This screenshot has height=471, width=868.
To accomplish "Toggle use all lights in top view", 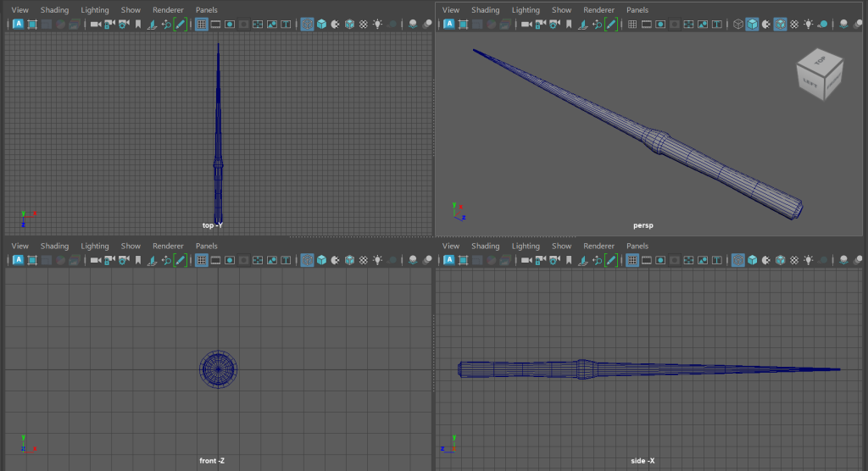I will [x=377, y=25].
